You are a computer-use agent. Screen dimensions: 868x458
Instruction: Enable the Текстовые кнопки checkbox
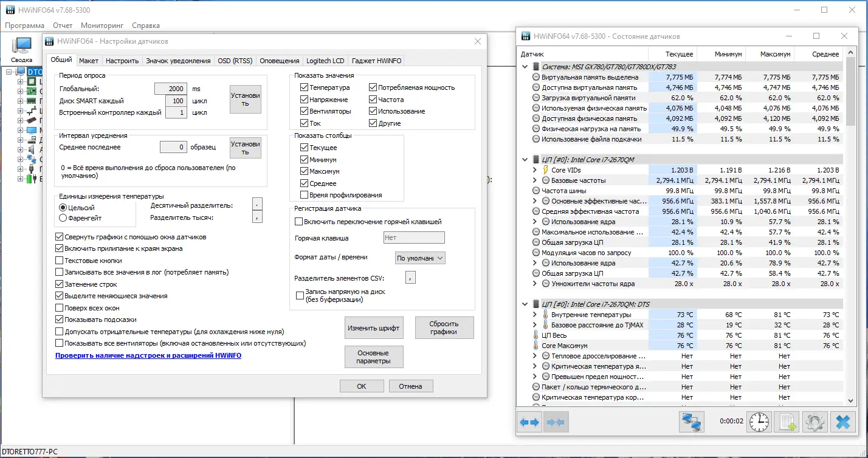click(59, 261)
